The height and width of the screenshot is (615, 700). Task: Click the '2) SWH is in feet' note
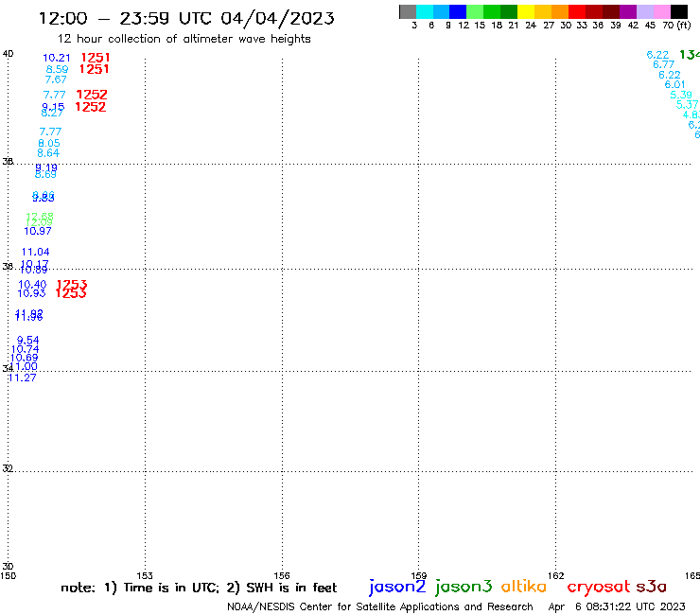pos(282,588)
